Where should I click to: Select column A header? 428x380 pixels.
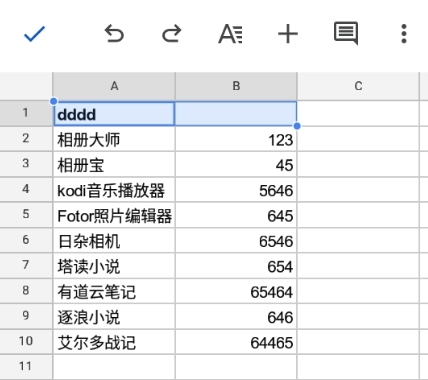click(x=114, y=86)
